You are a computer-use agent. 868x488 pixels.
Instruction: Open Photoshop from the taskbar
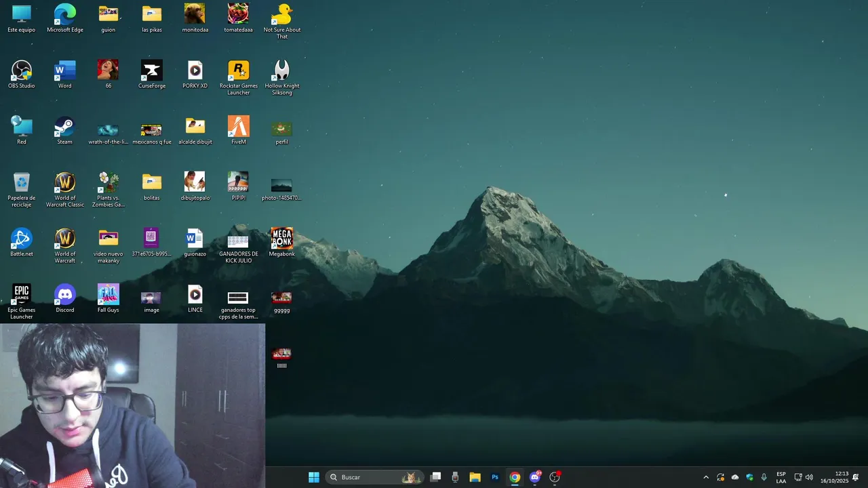495,477
